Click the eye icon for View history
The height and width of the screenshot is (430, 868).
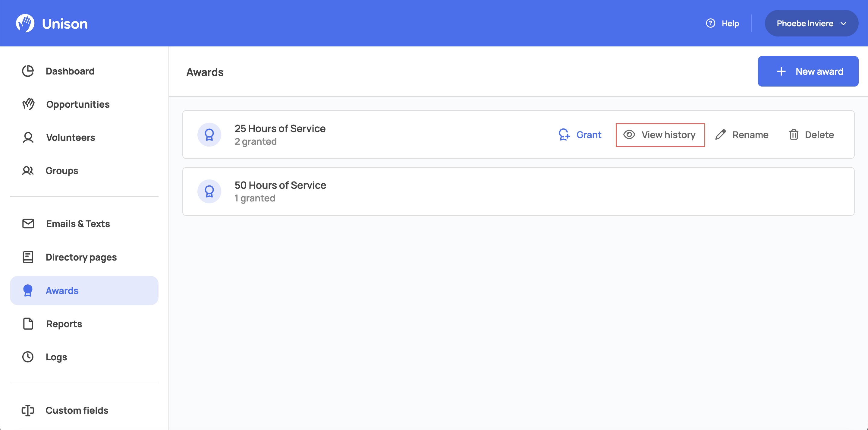tap(629, 134)
